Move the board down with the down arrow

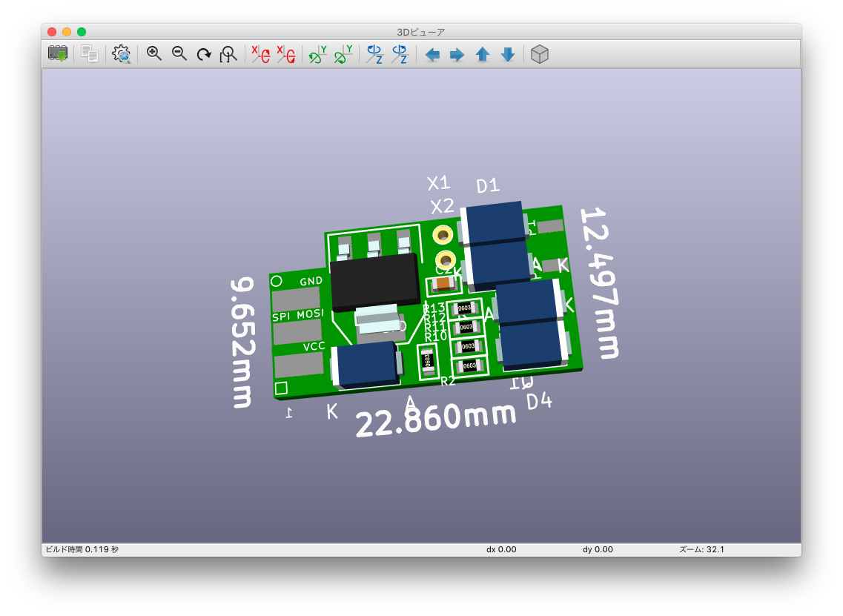coord(508,54)
